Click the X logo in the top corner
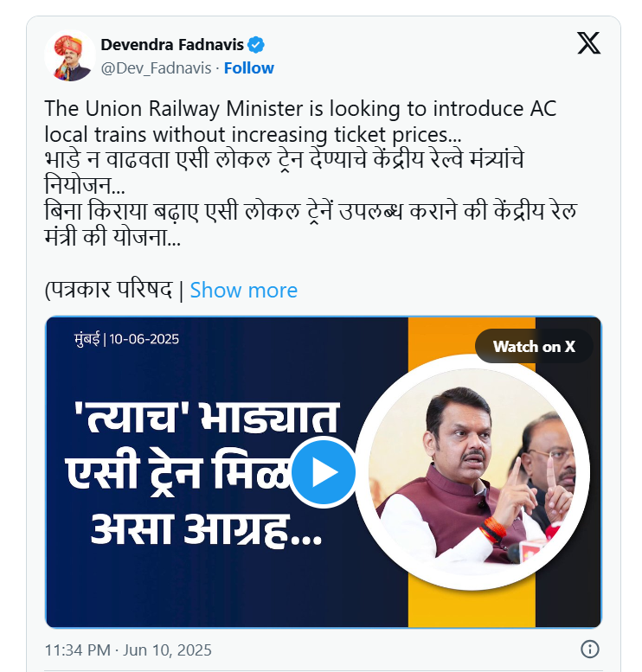The image size is (642, 672). (588, 43)
